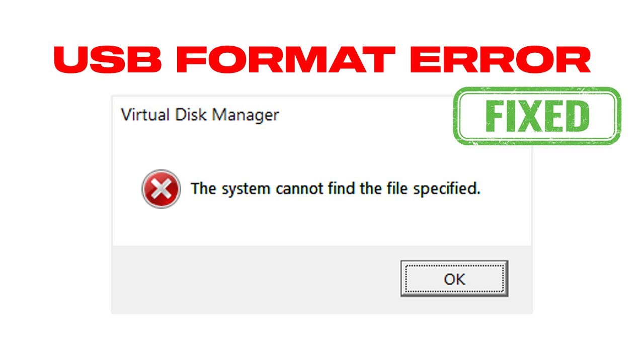Click the word Disk in the dialog title
This screenshot has width=644, height=362.
191,115
